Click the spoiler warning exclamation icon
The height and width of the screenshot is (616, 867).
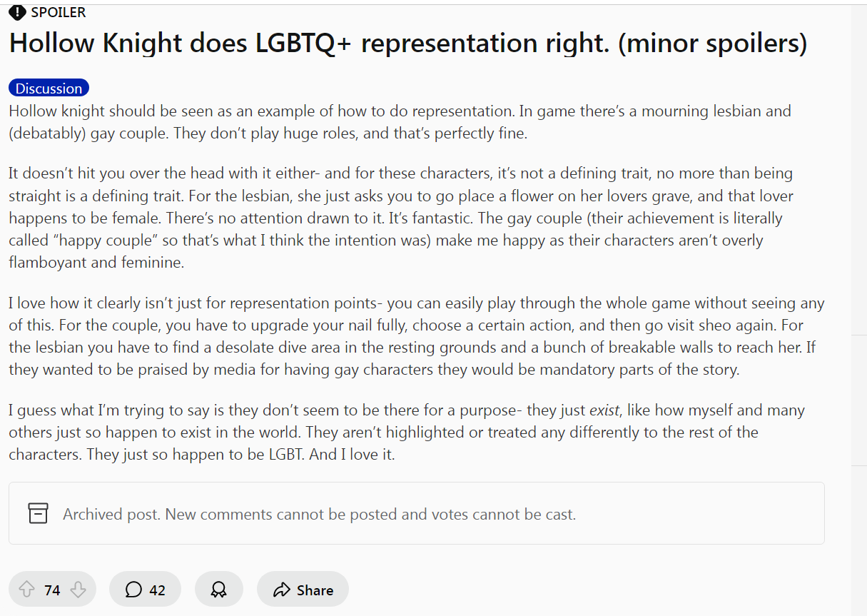point(17,12)
